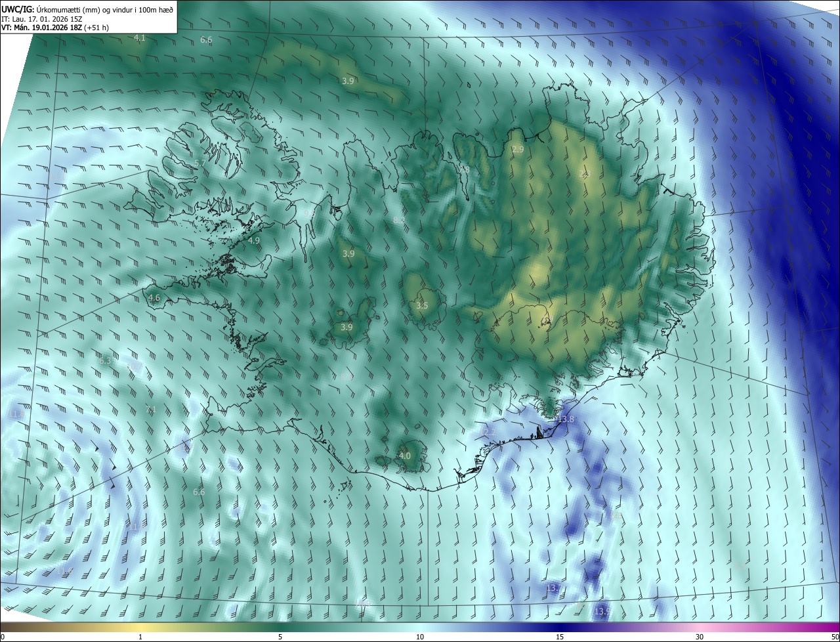Click the color scale tick labeled 50
The image size is (840, 642).
click(x=835, y=637)
